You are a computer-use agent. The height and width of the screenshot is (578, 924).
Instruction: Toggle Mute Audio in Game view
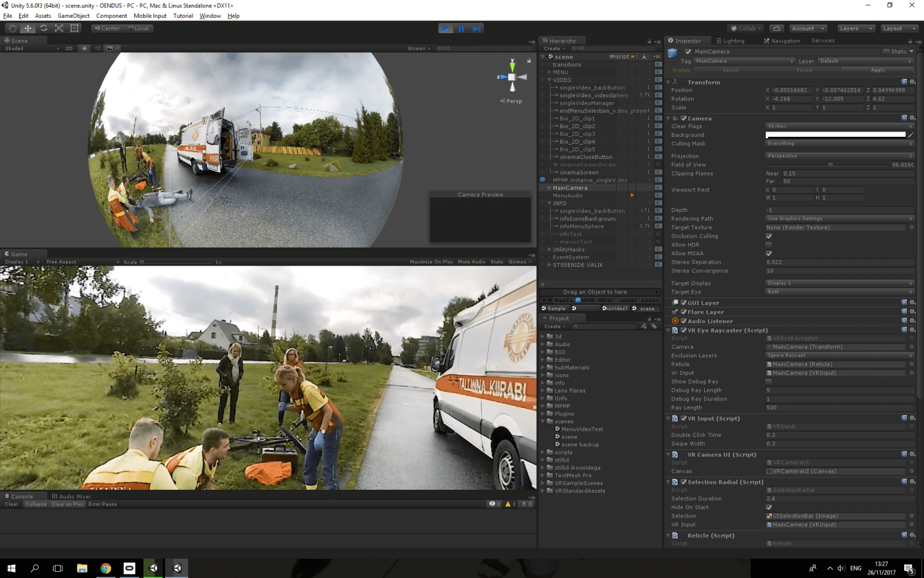[472, 262]
